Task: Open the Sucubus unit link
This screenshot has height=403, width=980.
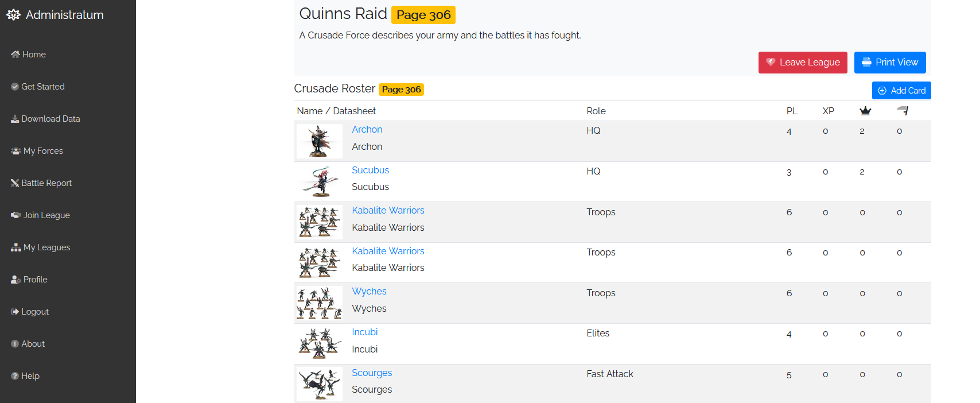Action: 370,170
